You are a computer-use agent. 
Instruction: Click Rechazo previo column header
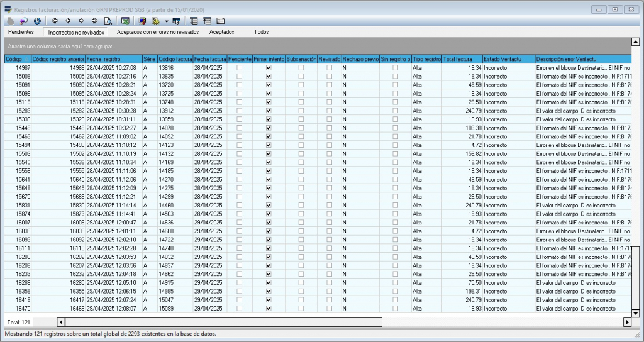360,60
